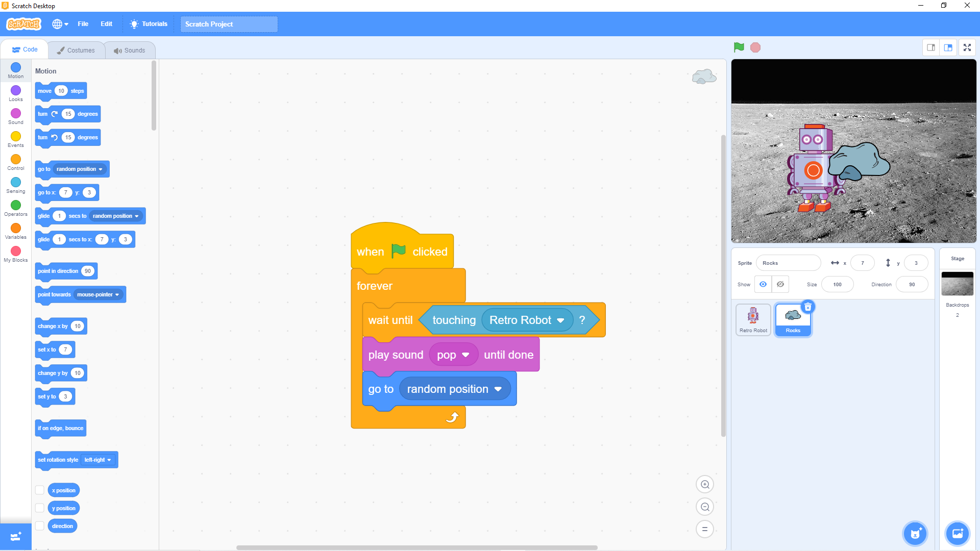Click the sprite Direction field
Screen dimensions: 980x551
[912, 284]
